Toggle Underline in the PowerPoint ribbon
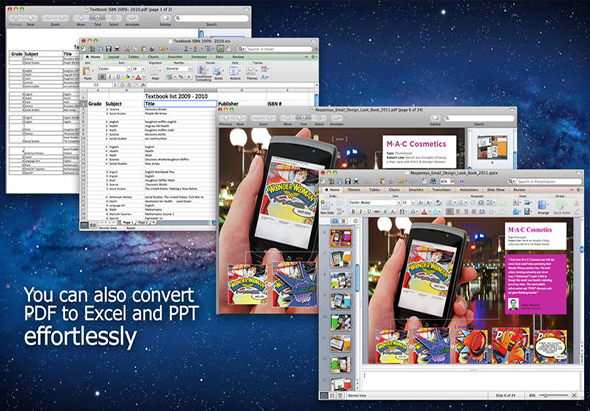Image resolution: width=590 pixels, height=411 pixels. coord(369,212)
